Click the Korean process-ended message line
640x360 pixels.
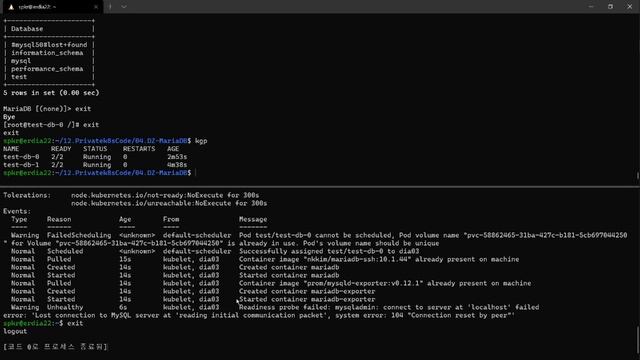[56, 347]
